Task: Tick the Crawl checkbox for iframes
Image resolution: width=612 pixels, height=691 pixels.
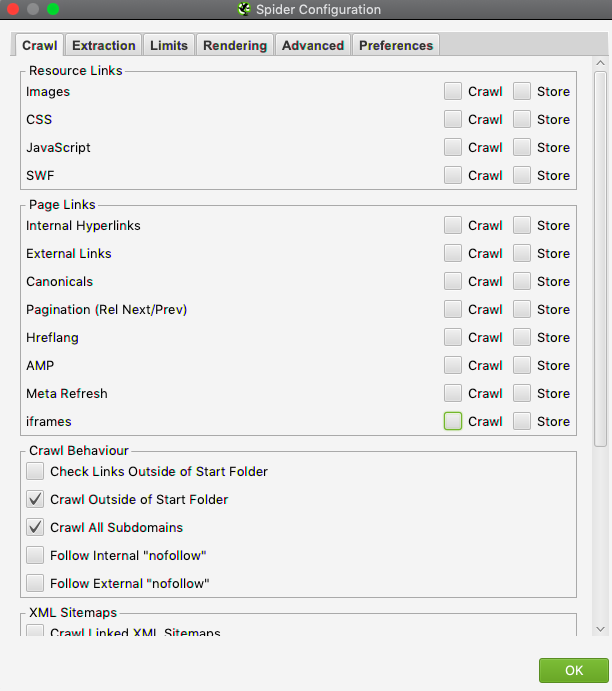Action: [453, 421]
